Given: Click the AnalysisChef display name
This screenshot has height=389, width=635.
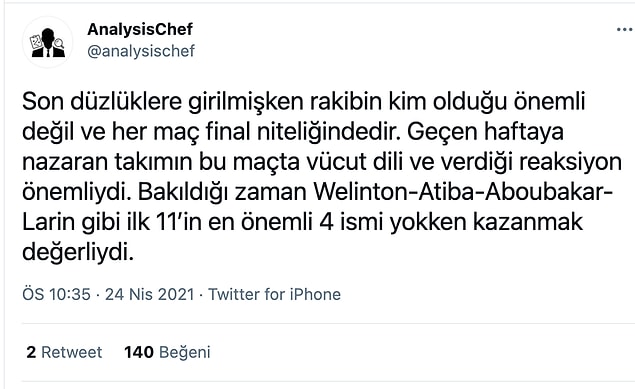Looking at the screenshot, I should pos(140,29).
